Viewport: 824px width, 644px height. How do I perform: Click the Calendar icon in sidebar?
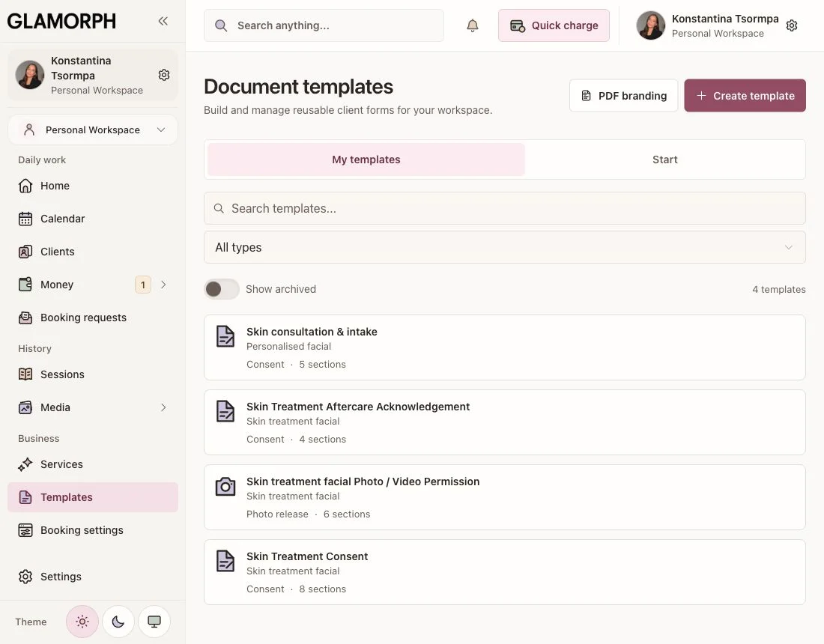[x=25, y=219]
